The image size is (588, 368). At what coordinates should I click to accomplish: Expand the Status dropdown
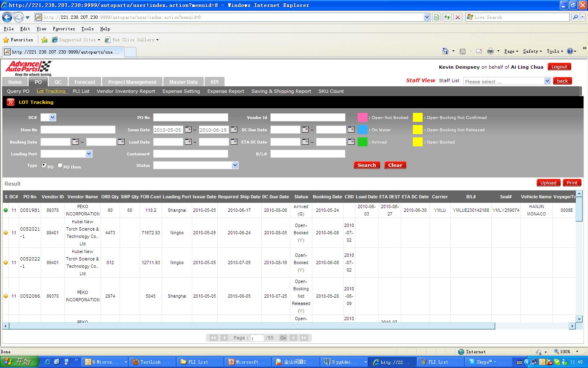[235, 165]
